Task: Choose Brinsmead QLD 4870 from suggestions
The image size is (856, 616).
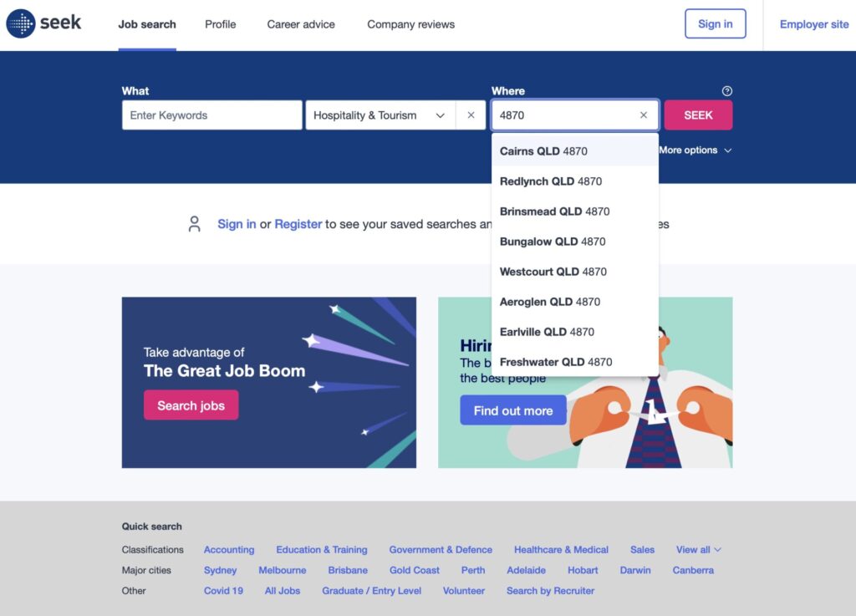Action: pos(575,211)
